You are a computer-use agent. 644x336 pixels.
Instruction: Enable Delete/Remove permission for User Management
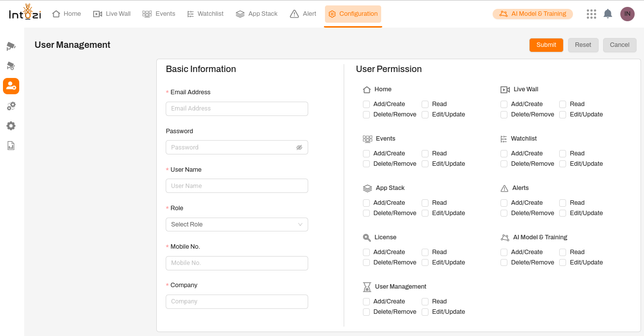[x=366, y=311]
